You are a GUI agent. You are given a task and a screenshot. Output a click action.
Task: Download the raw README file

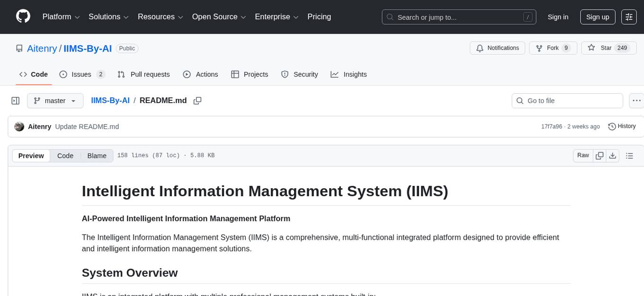pos(613,155)
